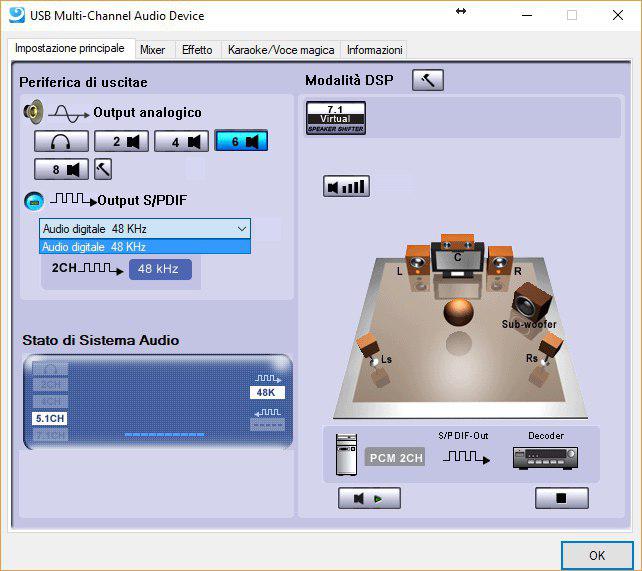Select 4-speaker analog output

pyautogui.click(x=181, y=142)
